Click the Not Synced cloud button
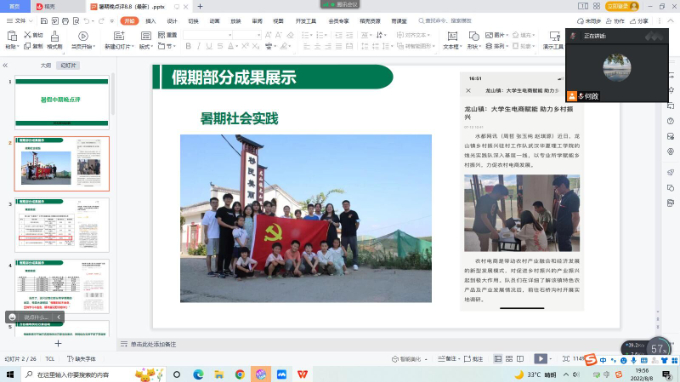Image resolution: width=680 pixels, height=382 pixels. pyautogui.click(x=589, y=21)
